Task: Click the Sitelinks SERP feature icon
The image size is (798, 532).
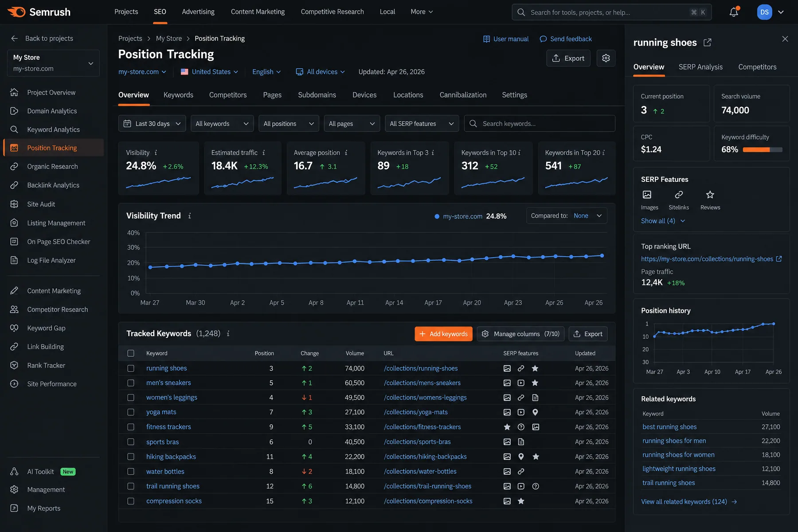Action: (x=679, y=195)
